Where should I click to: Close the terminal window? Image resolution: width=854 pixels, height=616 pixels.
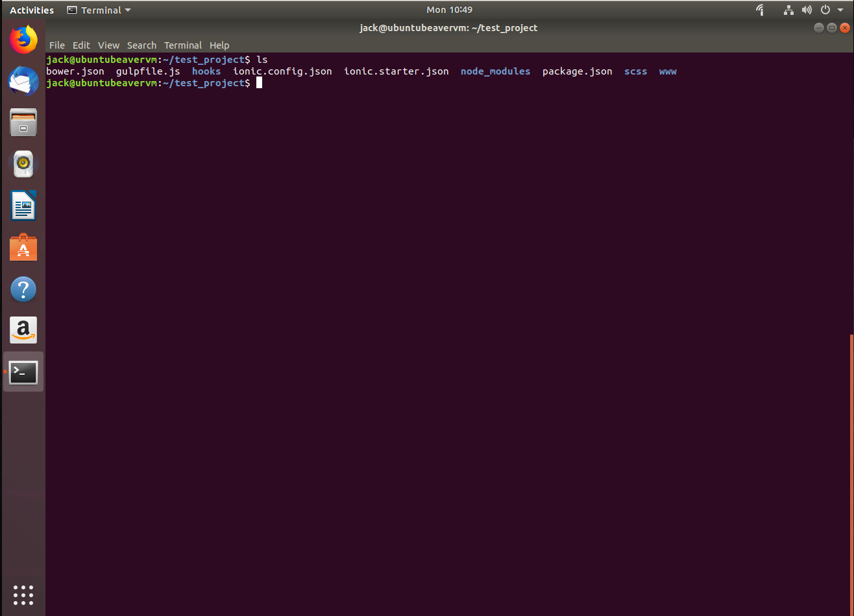pyautogui.click(x=844, y=28)
